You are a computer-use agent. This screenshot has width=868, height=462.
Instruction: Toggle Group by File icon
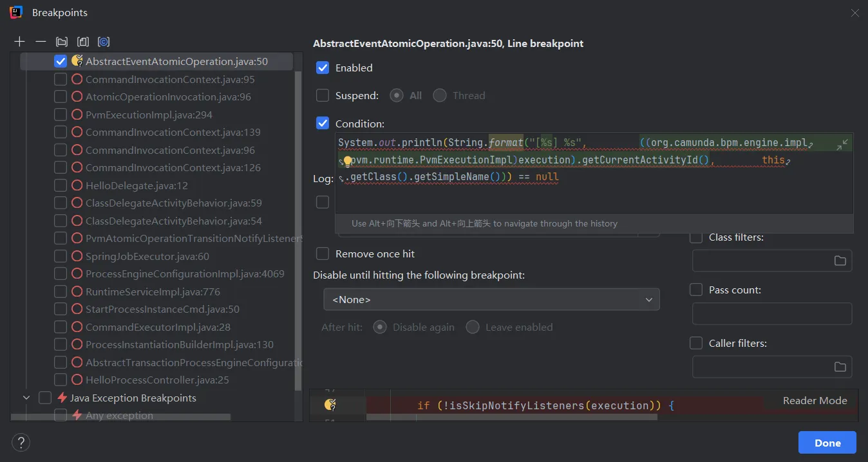(83, 42)
